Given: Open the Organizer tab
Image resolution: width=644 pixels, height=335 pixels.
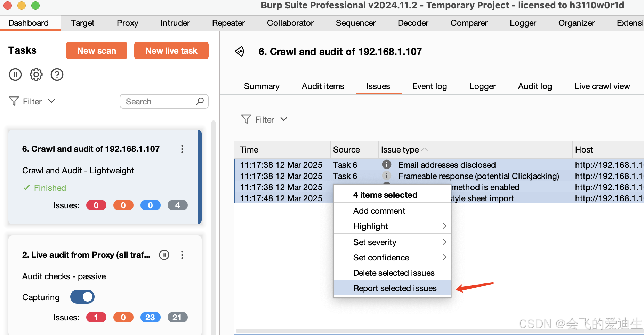Looking at the screenshot, I should tap(577, 23).
